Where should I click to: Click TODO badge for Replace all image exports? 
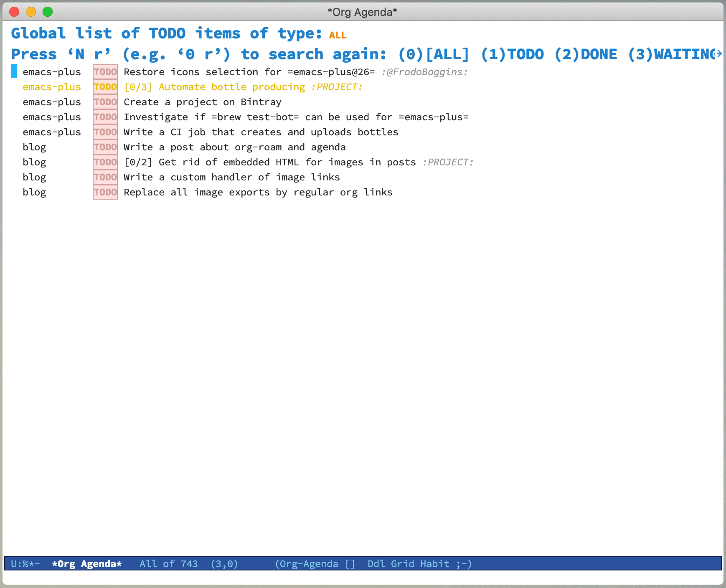tap(105, 193)
